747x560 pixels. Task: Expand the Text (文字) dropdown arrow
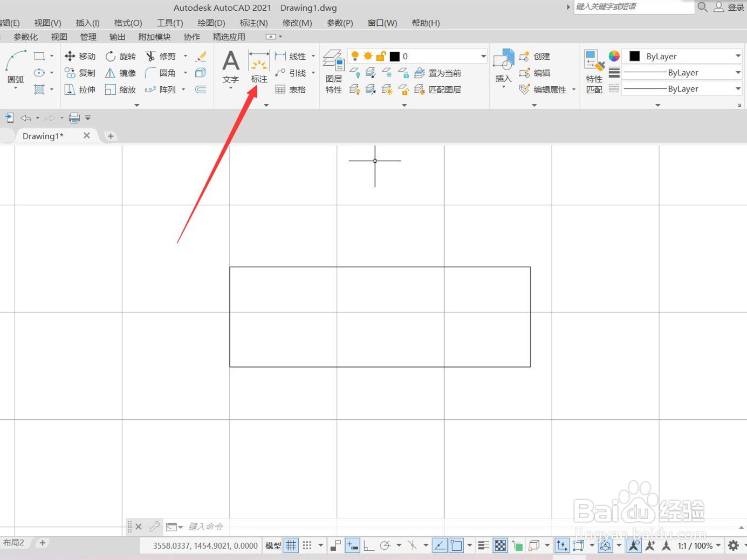point(231,88)
